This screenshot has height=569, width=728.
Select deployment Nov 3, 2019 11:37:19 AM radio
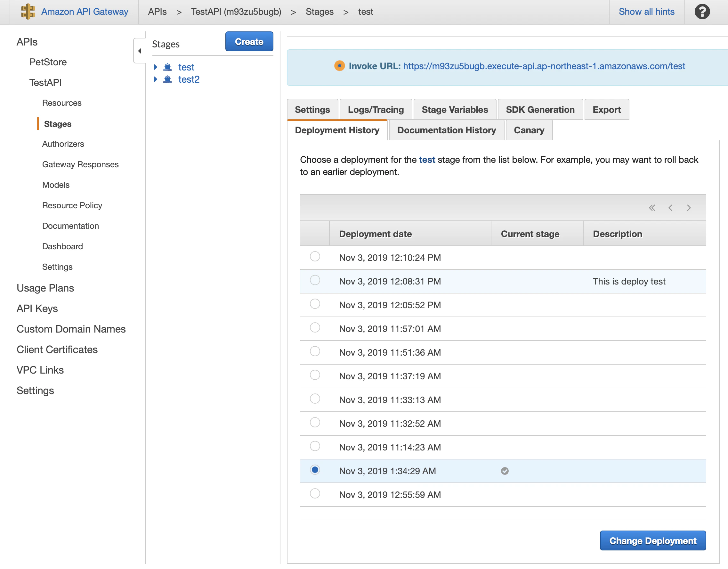click(315, 375)
